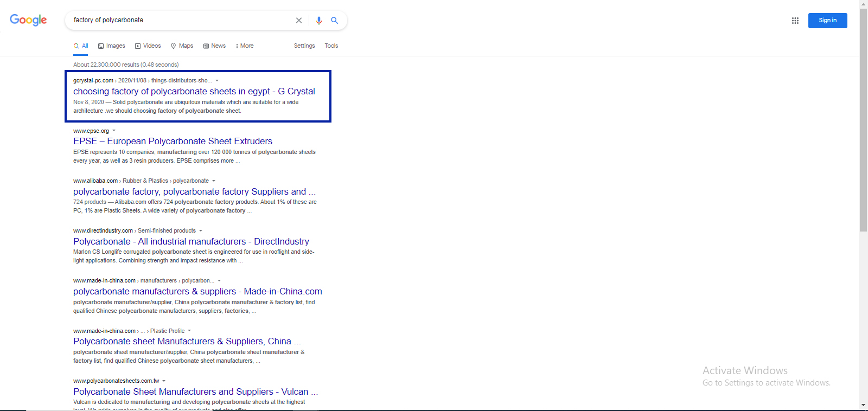Open the More search options menu
Screen dimensions: 868x411
pos(245,46)
